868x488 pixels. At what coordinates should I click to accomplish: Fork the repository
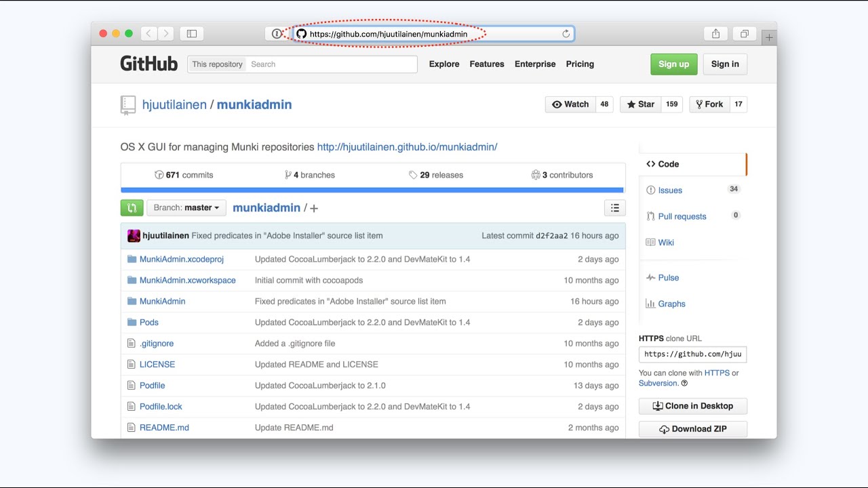(x=709, y=104)
